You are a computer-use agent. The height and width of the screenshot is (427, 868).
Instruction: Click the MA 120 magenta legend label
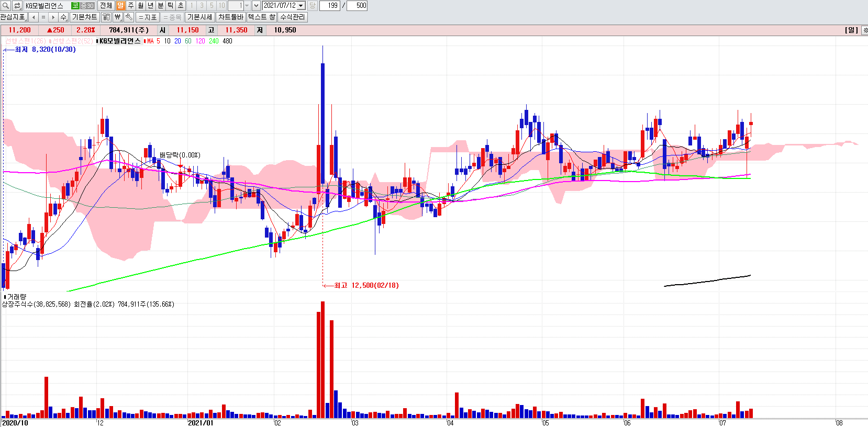coord(200,41)
